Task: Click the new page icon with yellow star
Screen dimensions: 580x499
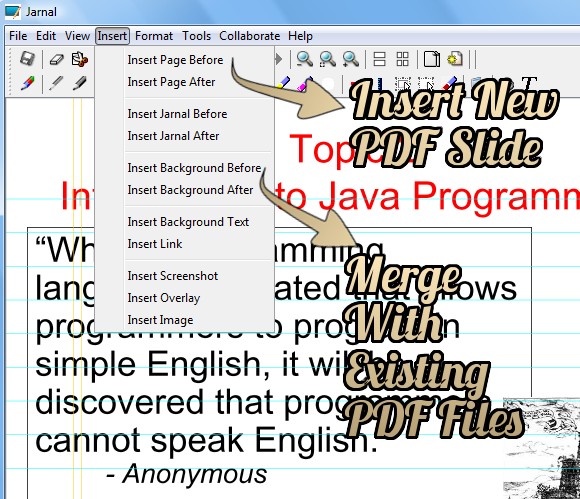Action: click(455, 59)
